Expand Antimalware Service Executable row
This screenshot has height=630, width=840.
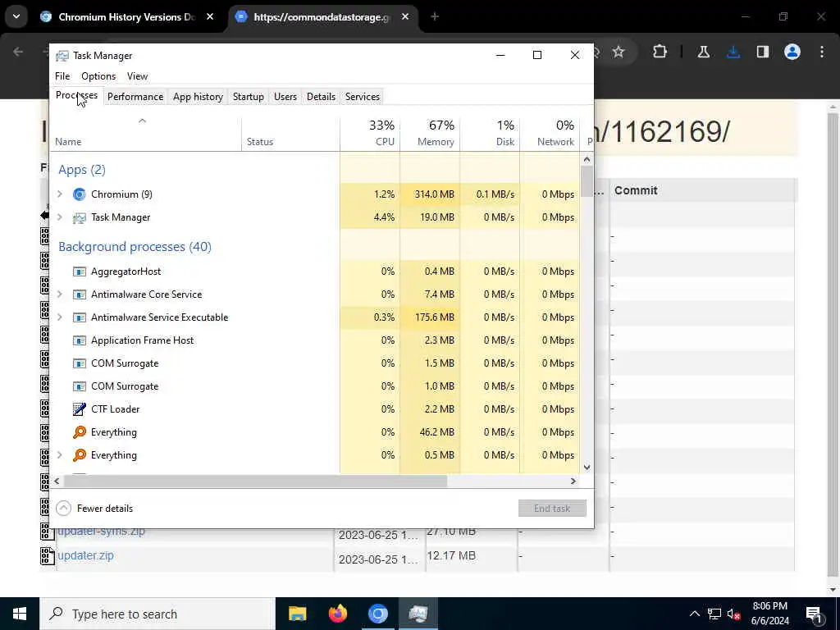tap(59, 317)
